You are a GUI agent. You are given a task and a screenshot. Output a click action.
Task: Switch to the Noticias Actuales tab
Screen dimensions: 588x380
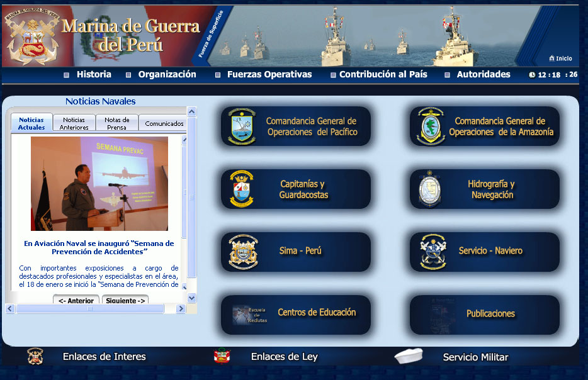[x=31, y=123]
